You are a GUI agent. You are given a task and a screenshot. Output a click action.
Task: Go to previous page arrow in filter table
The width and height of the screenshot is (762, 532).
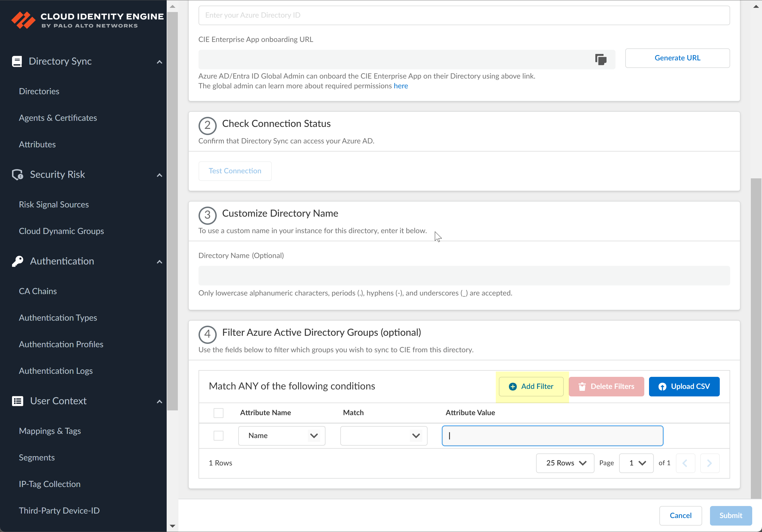(685, 463)
